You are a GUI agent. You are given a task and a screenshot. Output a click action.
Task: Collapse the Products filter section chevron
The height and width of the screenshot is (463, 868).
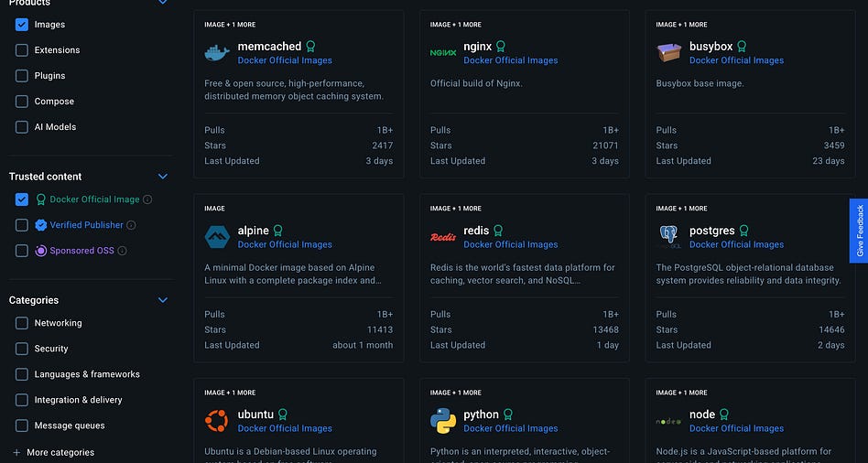(163, 2)
